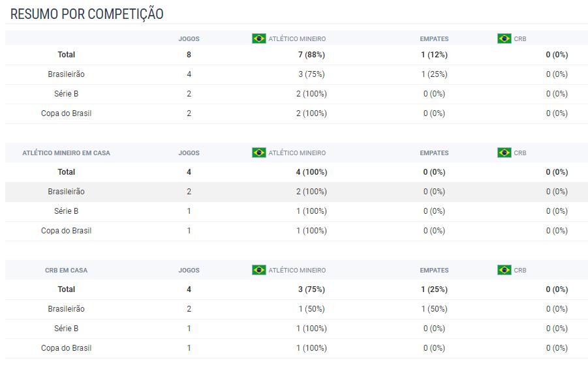Click the Atlético Mineiro em casa table header label
The width and height of the screenshot is (588, 384).
66,153
